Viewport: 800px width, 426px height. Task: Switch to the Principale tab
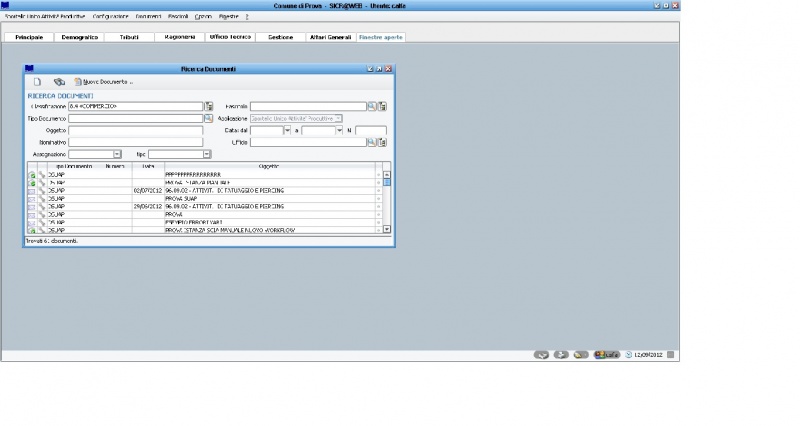pyautogui.click(x=29, y=37)
